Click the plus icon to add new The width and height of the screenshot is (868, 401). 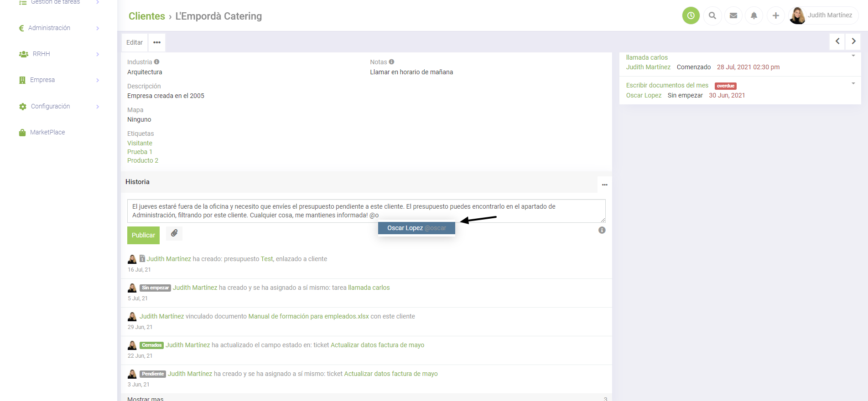(x=775, y=15)
